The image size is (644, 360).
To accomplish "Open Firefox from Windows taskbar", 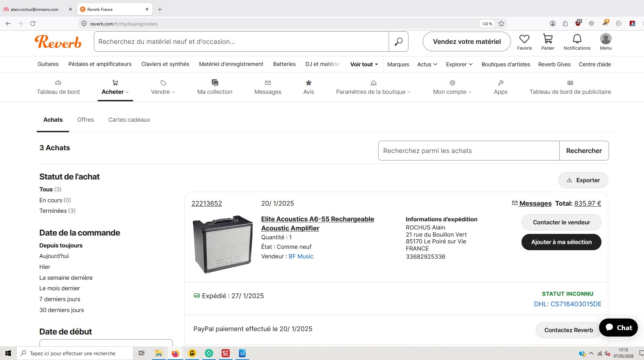I will click(175, 354).
